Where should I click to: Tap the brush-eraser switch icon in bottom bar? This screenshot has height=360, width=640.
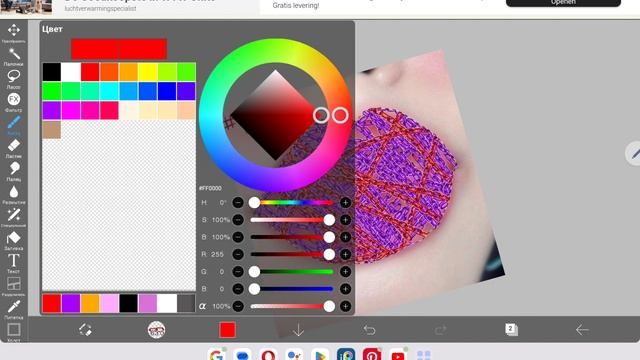tap(85, 330)
